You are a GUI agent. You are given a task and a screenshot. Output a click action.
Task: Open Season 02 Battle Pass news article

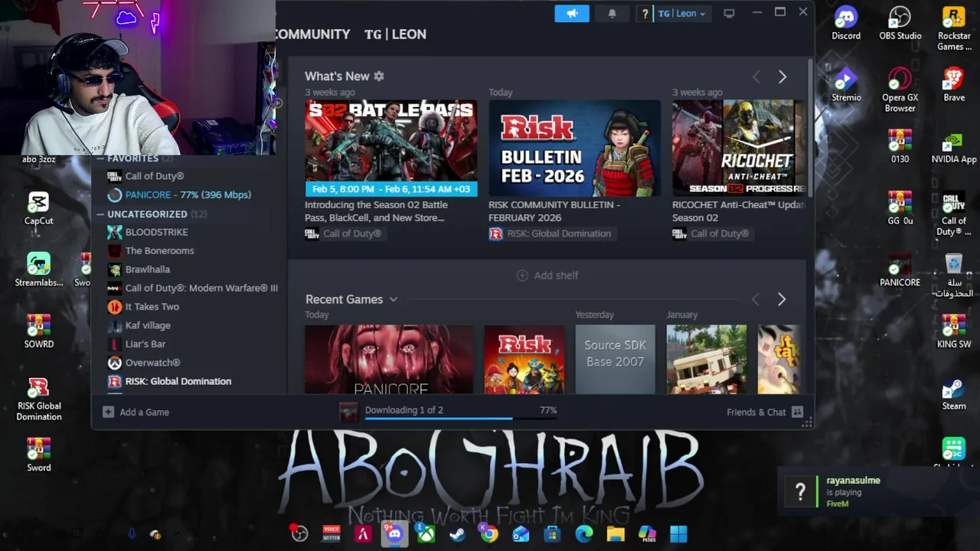tap(376, 211)
